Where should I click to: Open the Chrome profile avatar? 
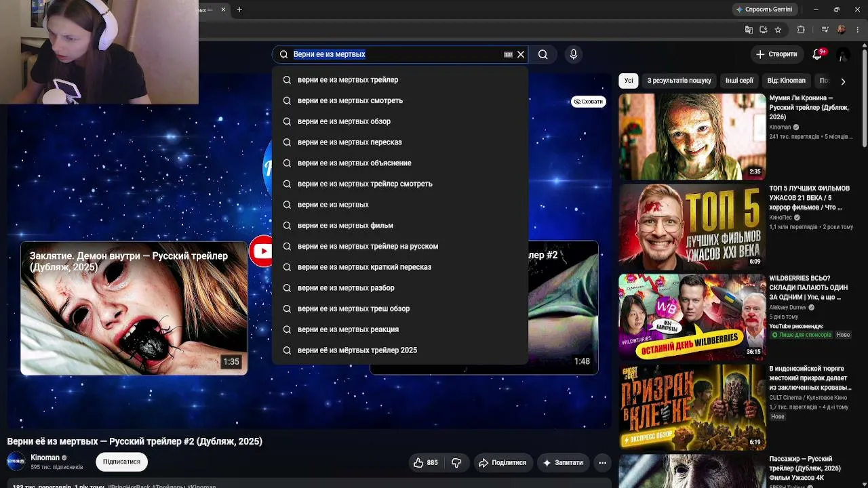[842, 30]
